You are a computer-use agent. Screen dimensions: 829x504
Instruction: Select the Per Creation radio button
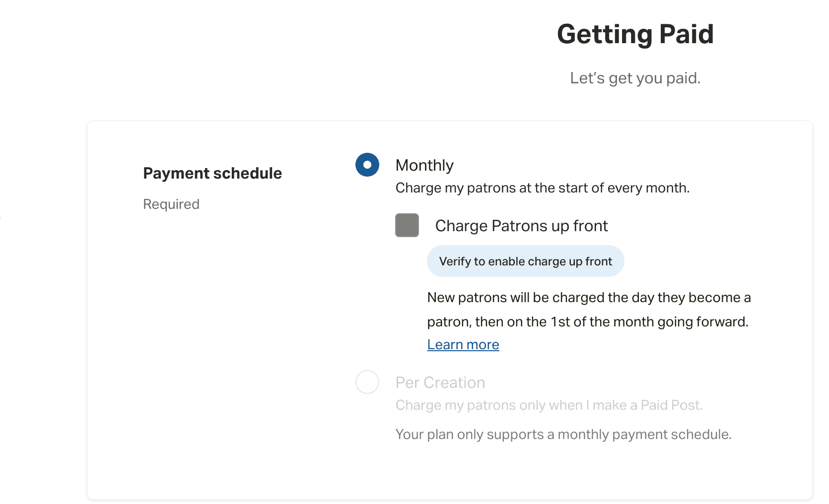tap(367, 382)
